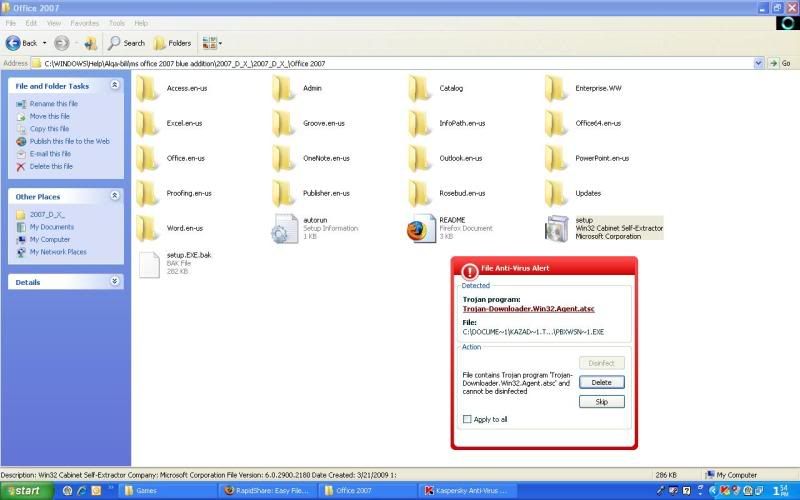Select the setup self-extractor file
The height and width of the screenshot is (500, 800).
604,228
